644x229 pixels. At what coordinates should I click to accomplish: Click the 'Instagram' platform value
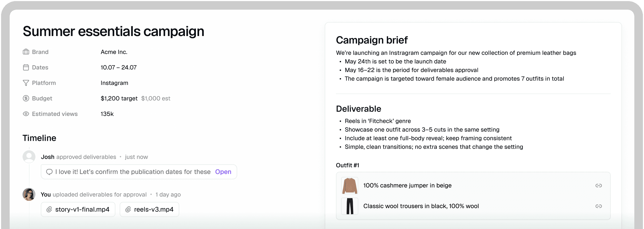[x=114, y=83]
